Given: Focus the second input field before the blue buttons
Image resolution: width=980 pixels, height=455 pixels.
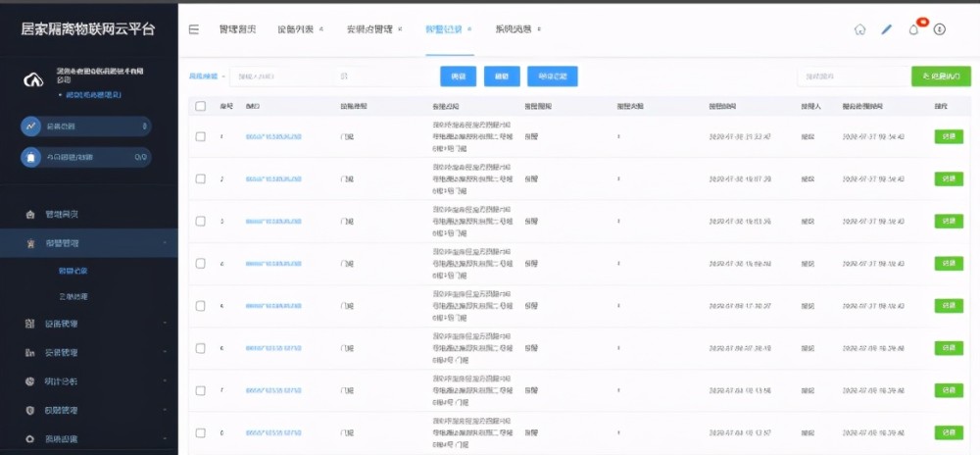Looking at the screenshot, I should [x=385, y=76].
